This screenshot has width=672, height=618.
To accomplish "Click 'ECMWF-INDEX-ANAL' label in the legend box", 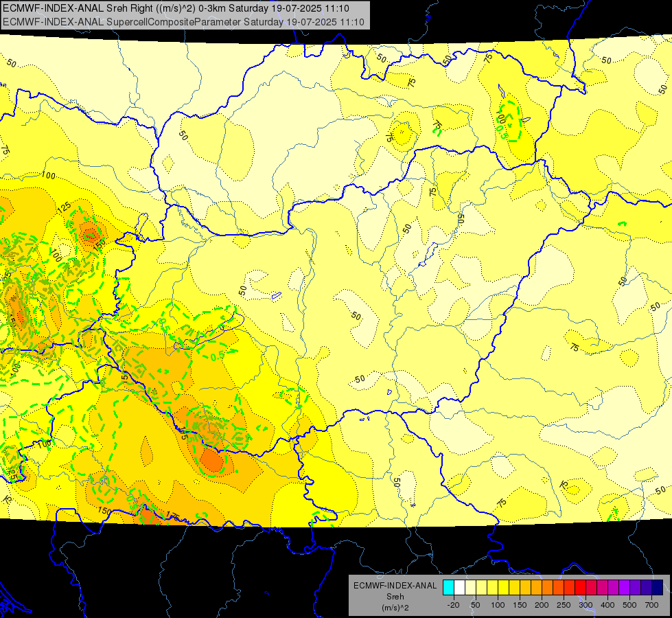I will tap(395, 586).
